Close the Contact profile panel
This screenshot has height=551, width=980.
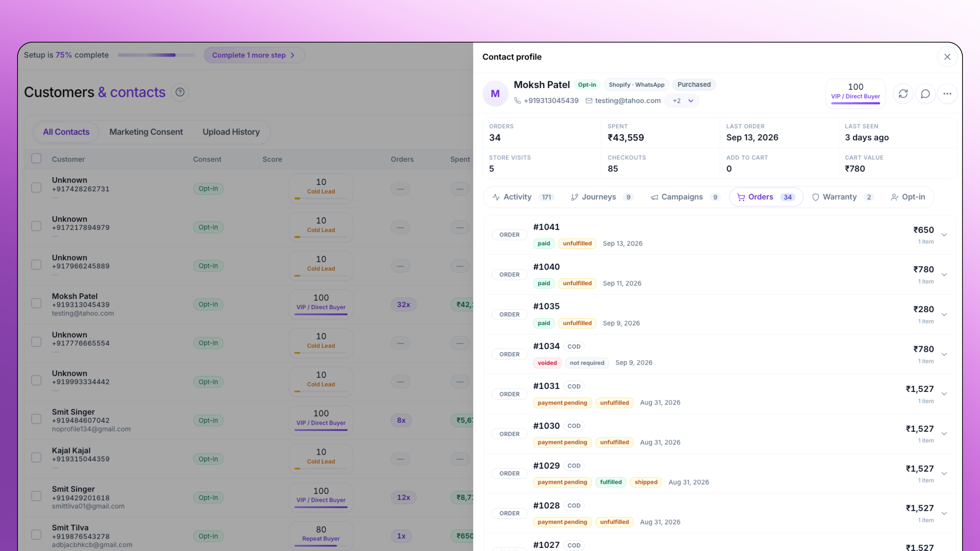(947, 57)
